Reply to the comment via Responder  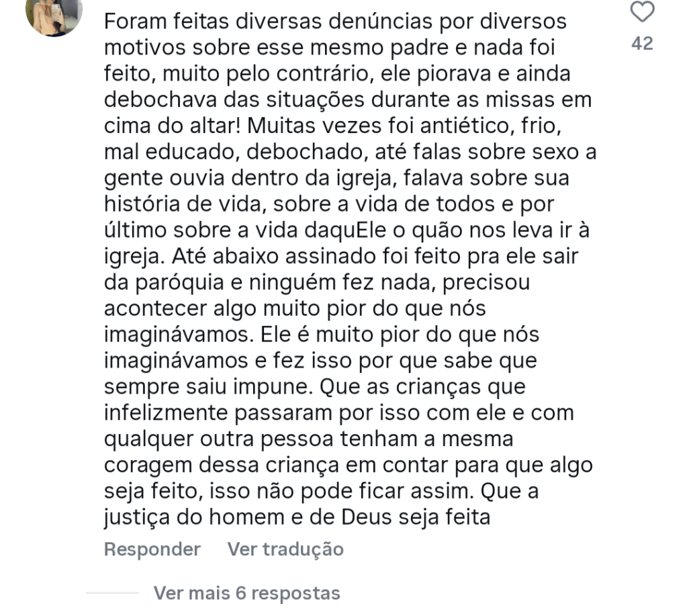[x=152, y=549]
